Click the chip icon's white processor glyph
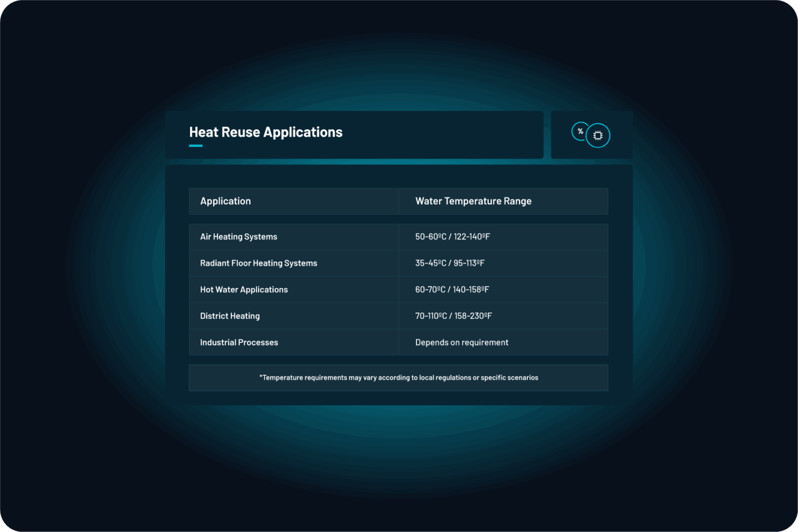Viewport: 798px width, 532px height. pyautogui.click(x=598, y=135)
